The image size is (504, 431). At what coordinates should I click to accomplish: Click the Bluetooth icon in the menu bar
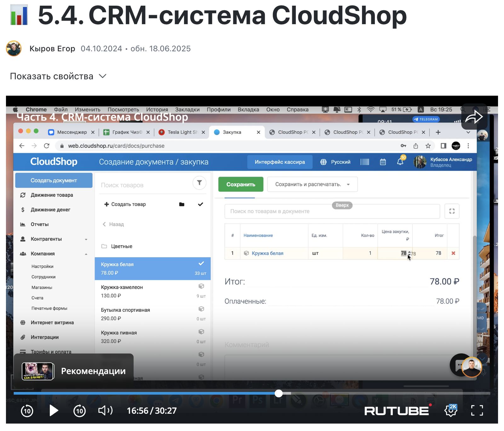(359, 110)
